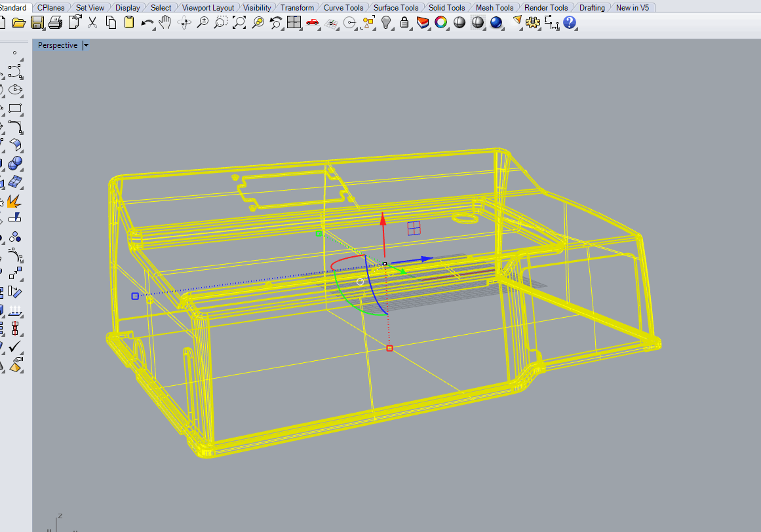Viewport: 761px width, 532px height.
Task: Open the Render tool with the red pie icon
Action: click(x=422, y=22)
